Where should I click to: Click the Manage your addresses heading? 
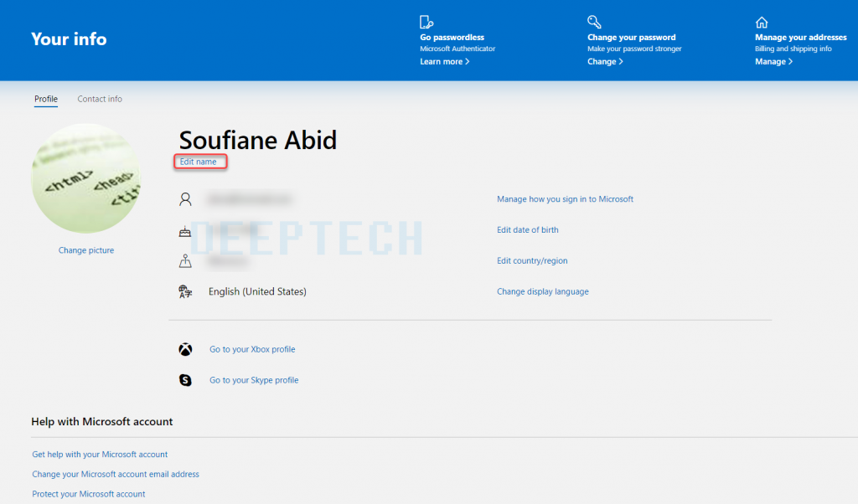[x=801, y=37]
